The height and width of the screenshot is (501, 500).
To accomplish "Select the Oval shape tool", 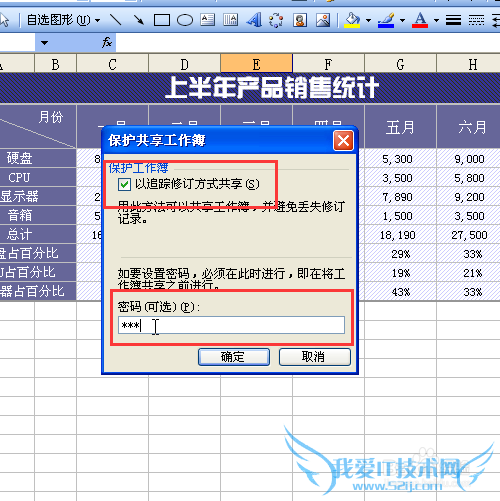I will (x=185, y=20).
